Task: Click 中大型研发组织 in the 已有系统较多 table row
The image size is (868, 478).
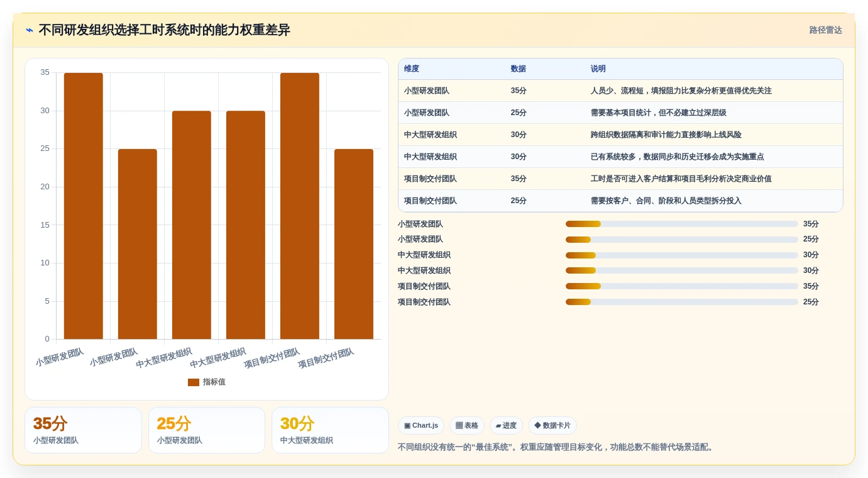Action: click(x=431, y=157)
